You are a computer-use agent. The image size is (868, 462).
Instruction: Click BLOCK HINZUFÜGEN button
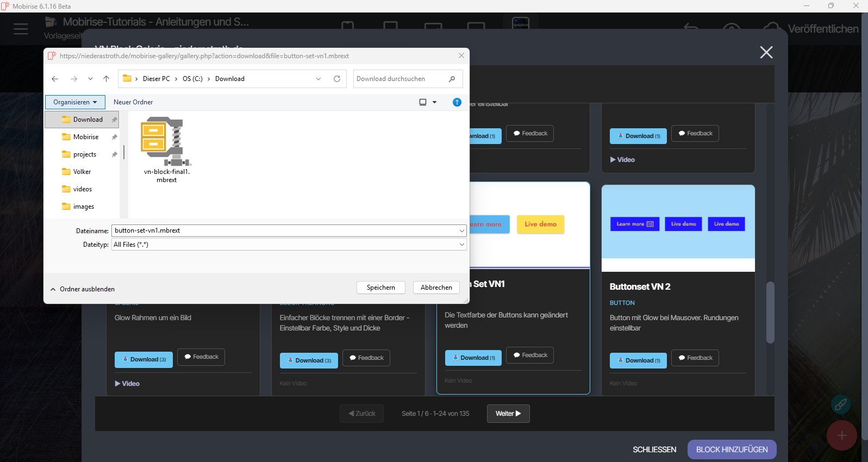[732, 450]
